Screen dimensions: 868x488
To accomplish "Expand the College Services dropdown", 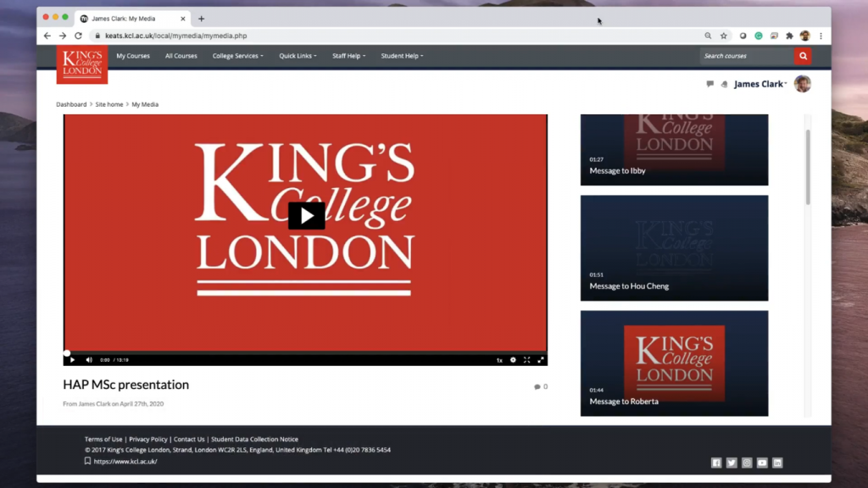I will coord(238,56).
